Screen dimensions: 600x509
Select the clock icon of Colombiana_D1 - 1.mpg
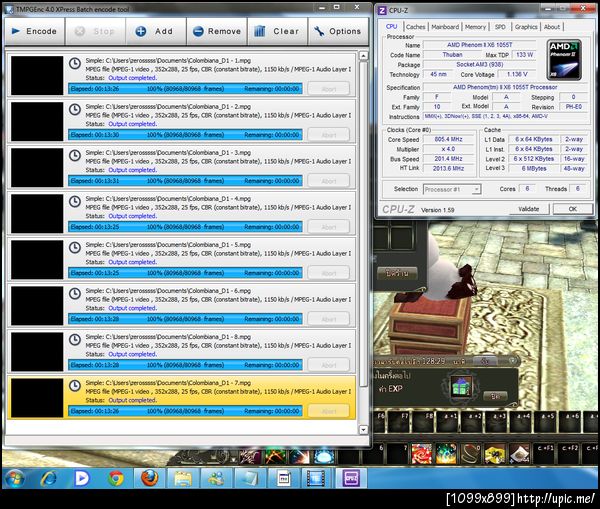[75, 64]
